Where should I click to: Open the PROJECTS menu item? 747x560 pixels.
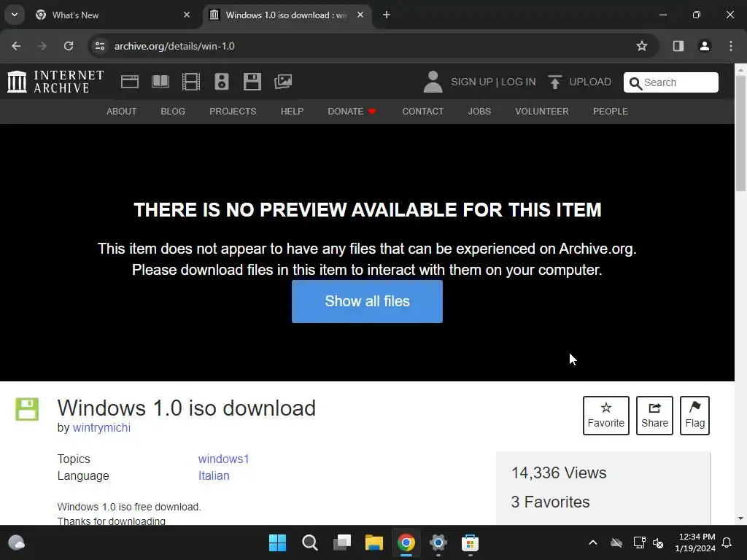click(x=233, y=112)
